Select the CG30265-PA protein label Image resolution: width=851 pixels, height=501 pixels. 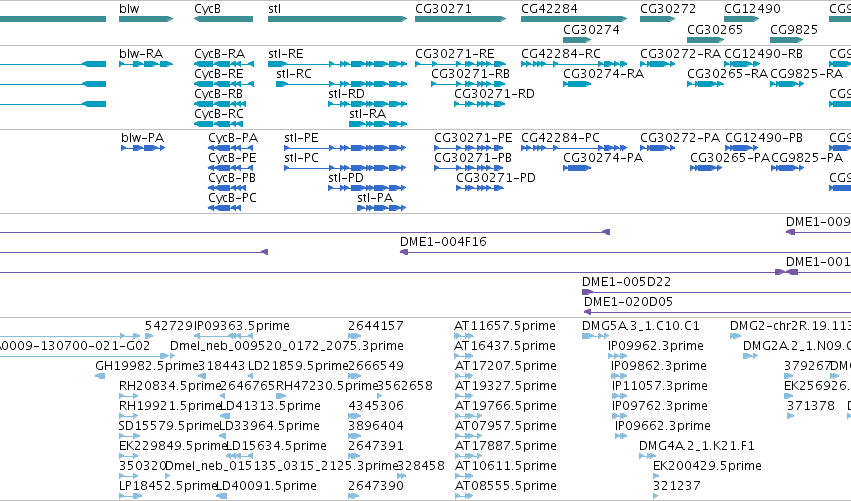pos(730,158)
